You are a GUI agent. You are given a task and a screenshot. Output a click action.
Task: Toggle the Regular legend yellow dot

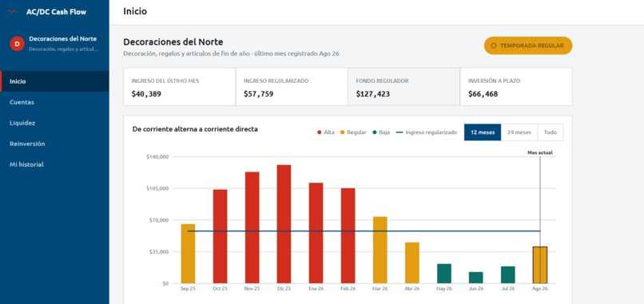pyautogui.click(x=342, y=132)
